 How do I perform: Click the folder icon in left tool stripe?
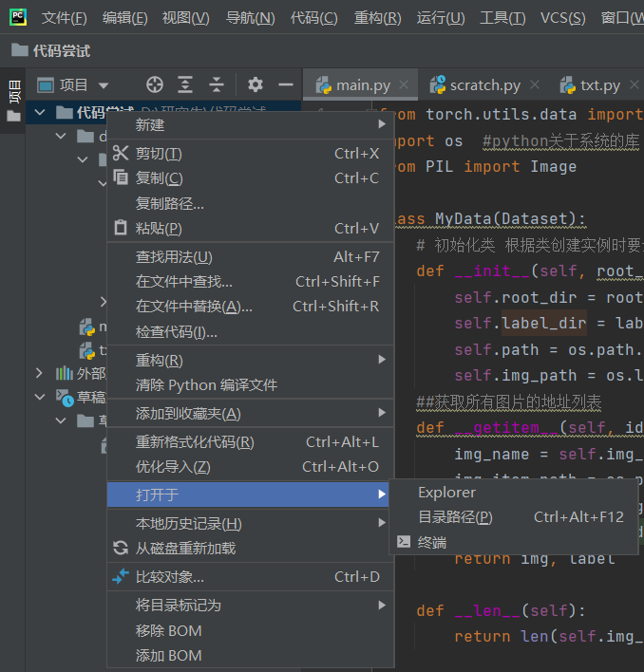(13, 116)
